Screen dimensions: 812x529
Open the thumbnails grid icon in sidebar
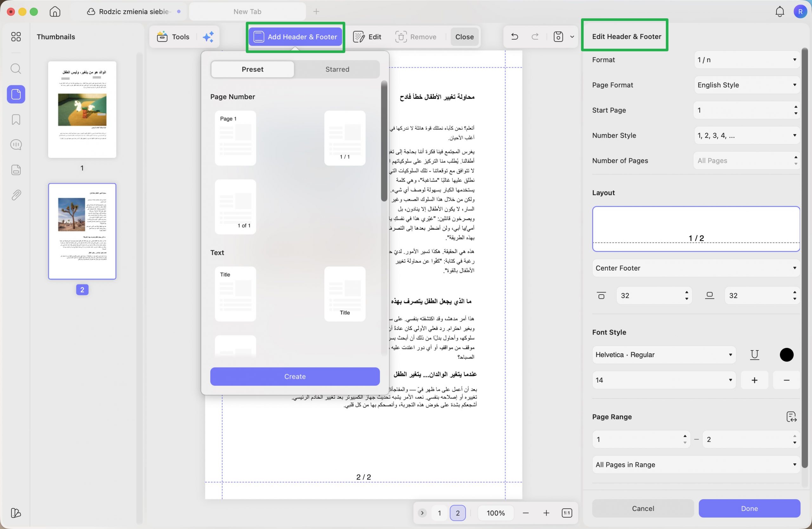click(x=16, y=36)
